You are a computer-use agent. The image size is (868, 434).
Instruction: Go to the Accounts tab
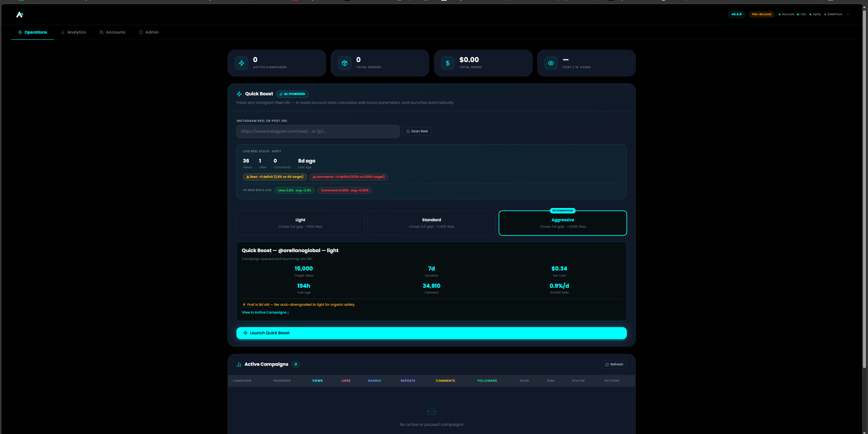(x=112, y=32)
